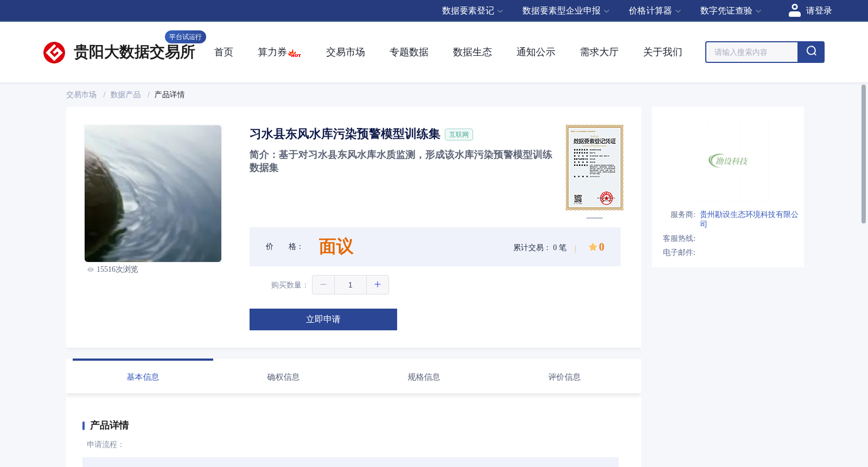Click the HOT flame badge beside 算力券
This screenshot has width=868, height=467.
[x=295, y=53]
